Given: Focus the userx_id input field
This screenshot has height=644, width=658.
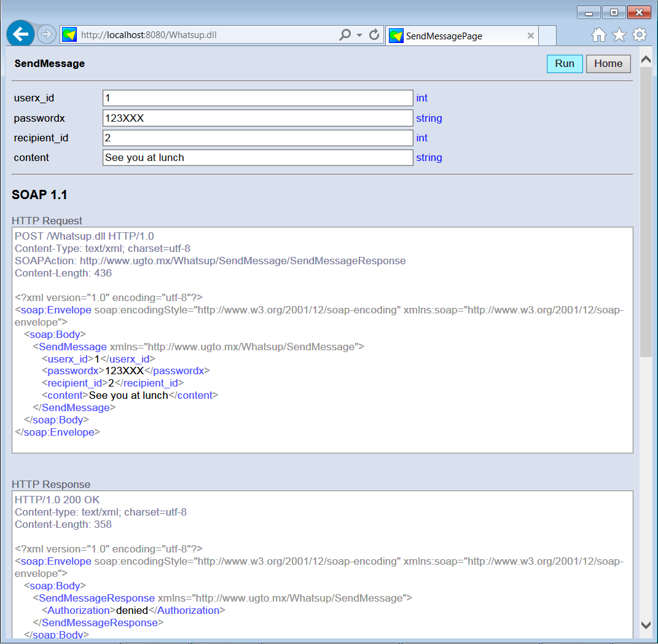Looking at the screenshot, I should click(257, 98).
